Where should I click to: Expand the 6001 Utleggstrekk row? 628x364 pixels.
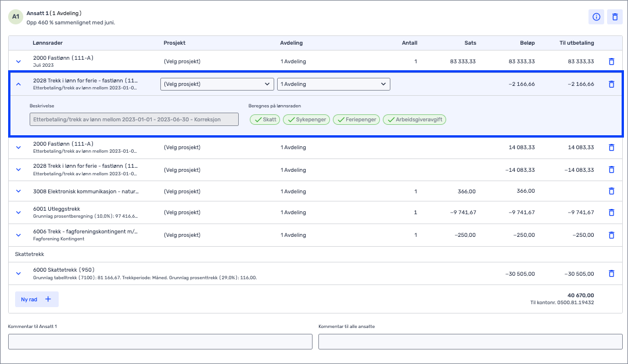[x=19, y=212]
